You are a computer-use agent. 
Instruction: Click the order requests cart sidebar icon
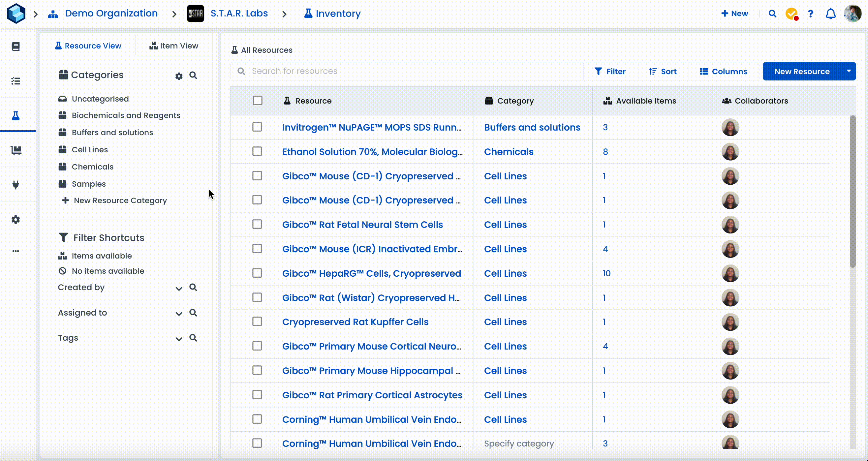[16, 150]
